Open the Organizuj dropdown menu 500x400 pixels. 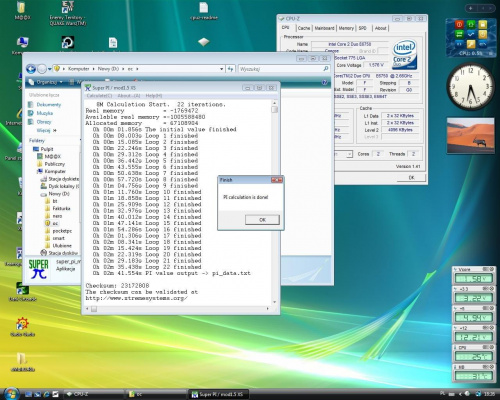tap(46, 82)
